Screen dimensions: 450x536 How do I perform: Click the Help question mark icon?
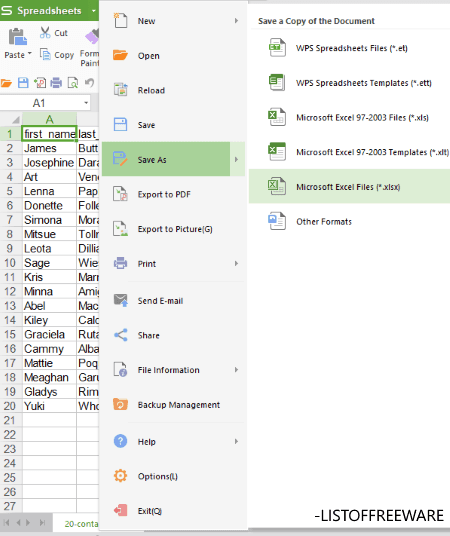tap(120, 441)
